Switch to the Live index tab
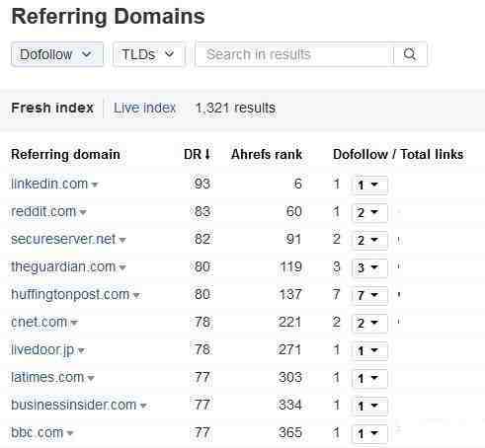Image resolution: width=485 pixels, height=448 pixels. [x=144, y=108]
